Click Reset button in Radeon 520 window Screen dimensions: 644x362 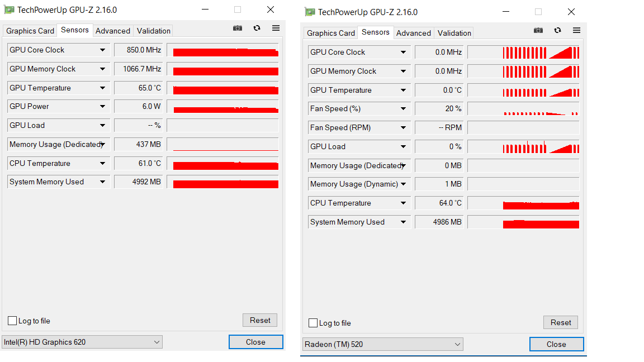(x=561, y=322)
